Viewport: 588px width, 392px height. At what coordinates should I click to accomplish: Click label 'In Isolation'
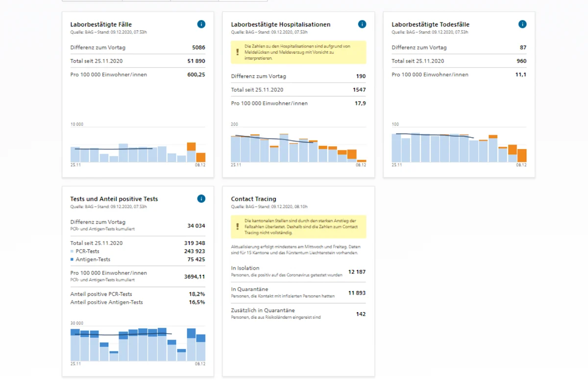pos(245,268)
